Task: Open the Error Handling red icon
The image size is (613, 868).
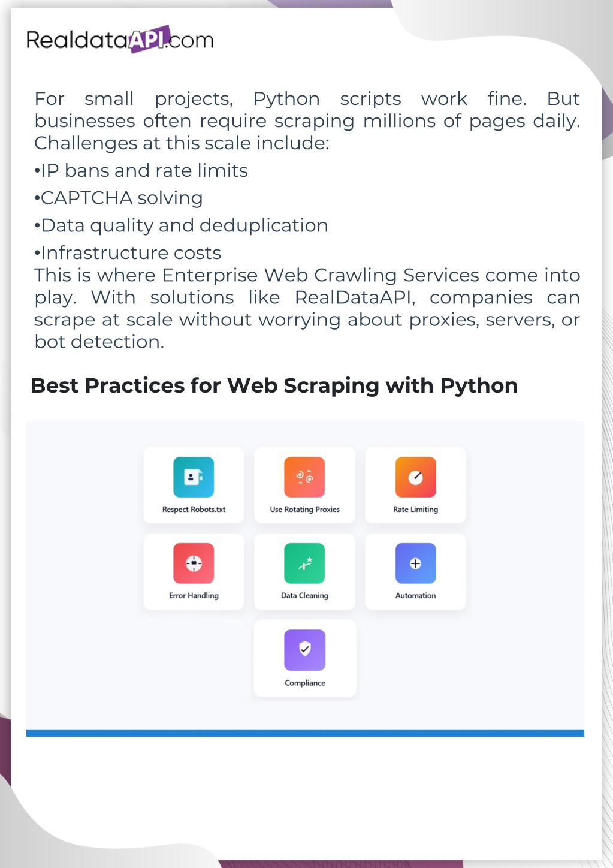Action: (194, 563)
